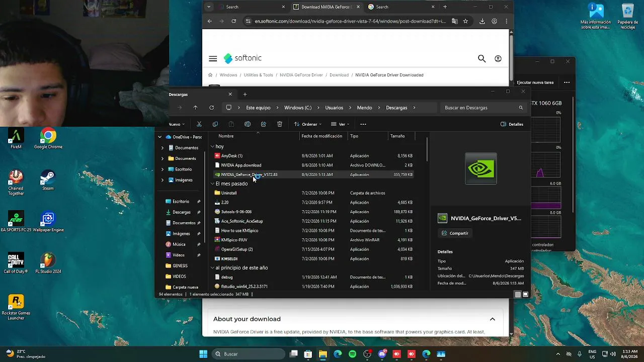Open Música in the Explorer sidebar
644x362 pixels.
(179, 244)
